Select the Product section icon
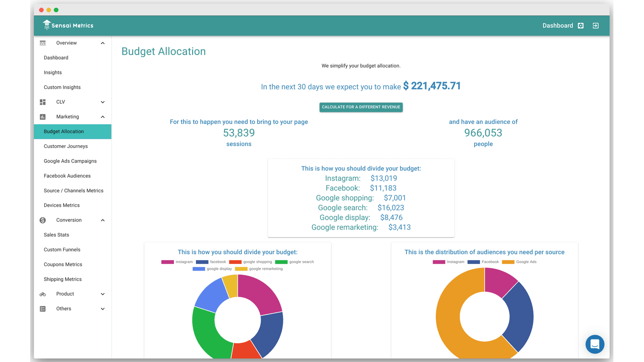The height and width of the screenshot is (362, 644). (43, 294)
